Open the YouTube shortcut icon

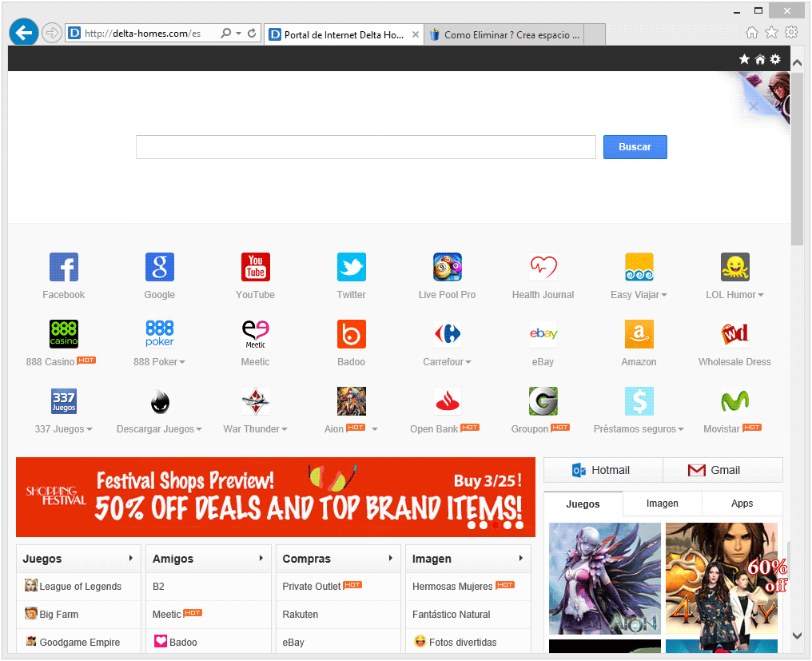(x=255, y=267)
